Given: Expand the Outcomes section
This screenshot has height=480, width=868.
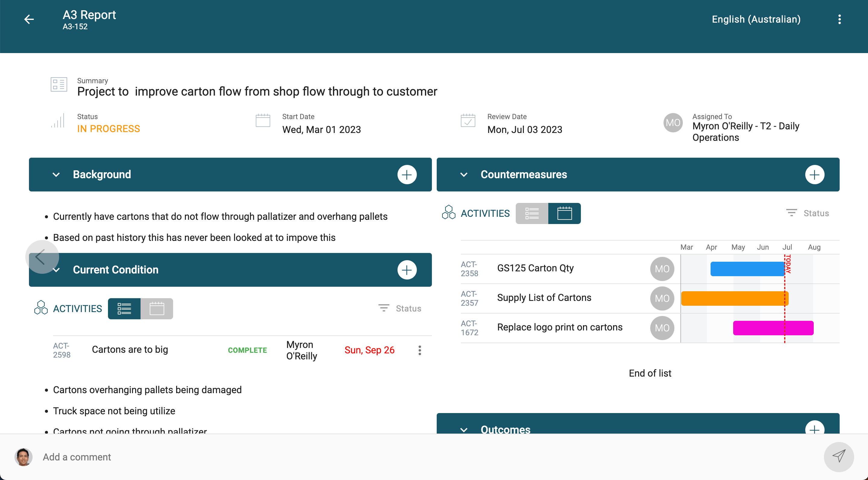Looking at the screenshot, I should pos(464,430).
